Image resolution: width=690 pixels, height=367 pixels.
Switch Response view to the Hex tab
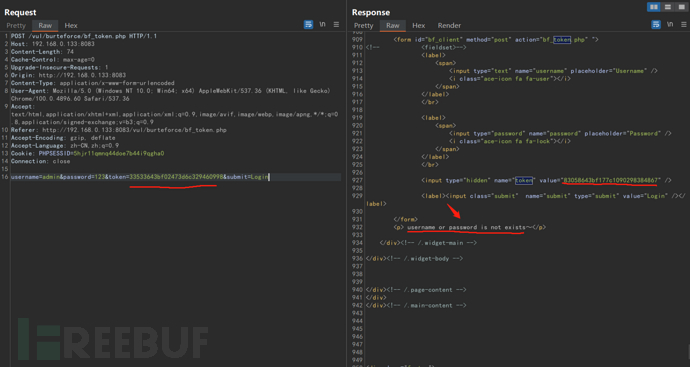[418, 26]
